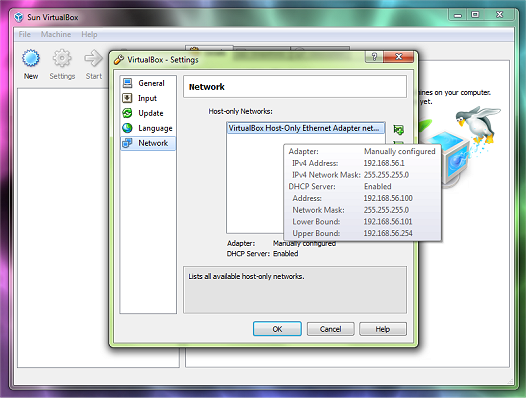Image resolution: width=526 pixels, height=398 pixels.
Task: Click the Language globe icon
Action: pyautogui.click(x=127, y=128)
